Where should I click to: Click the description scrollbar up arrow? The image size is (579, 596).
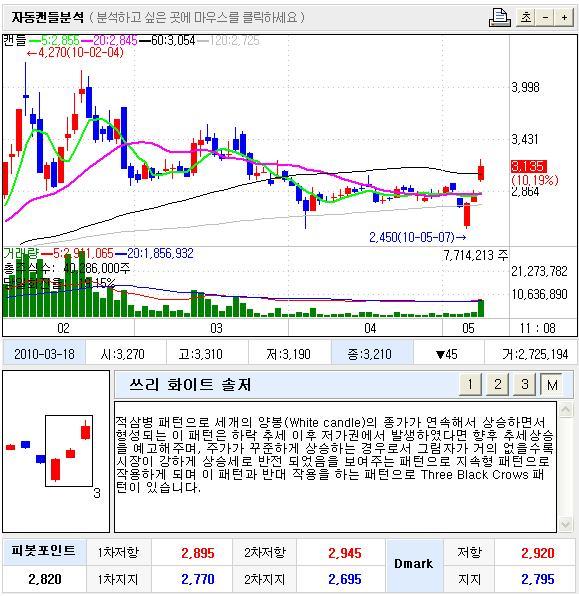565,409
